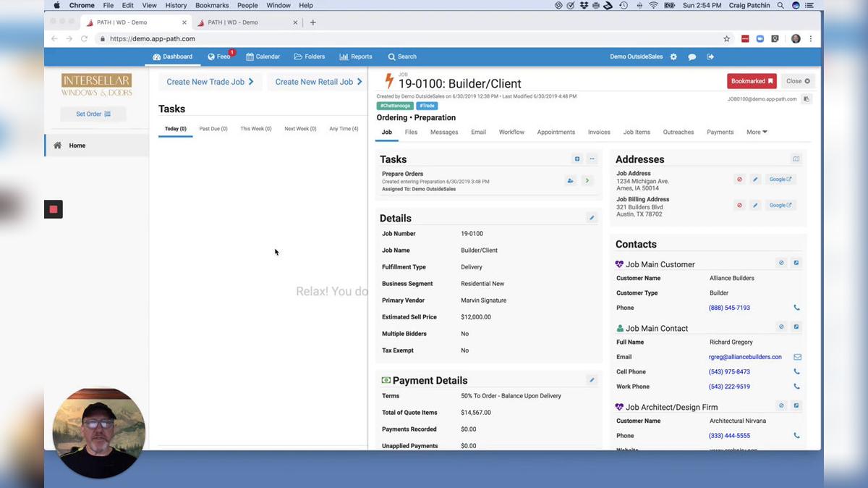
Task: Edit the Job Address pencil icon
Action: [x=755, y=180]
